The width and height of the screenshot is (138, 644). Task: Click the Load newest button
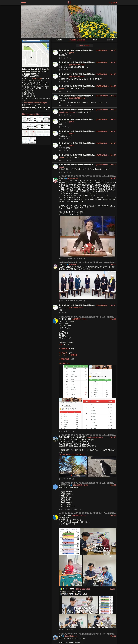84,45
